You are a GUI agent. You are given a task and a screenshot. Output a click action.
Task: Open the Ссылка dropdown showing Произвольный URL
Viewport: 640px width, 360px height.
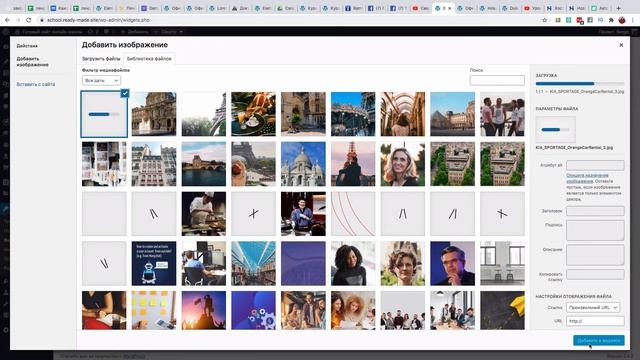click(x=593, y=307)
